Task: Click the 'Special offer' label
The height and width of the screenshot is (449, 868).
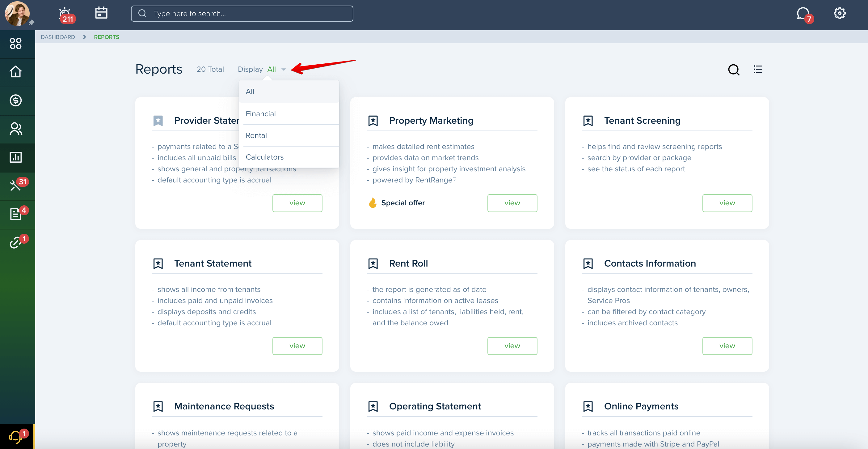Action: click(403, 203)
